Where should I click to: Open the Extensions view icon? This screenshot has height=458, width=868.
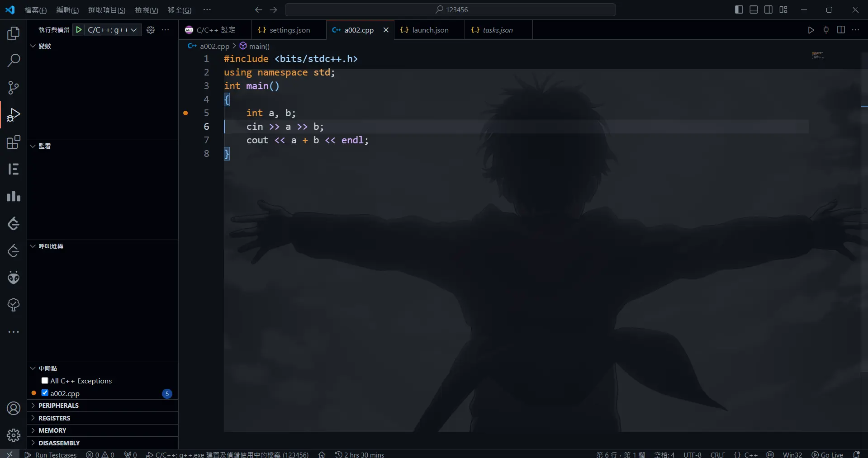[14, 142]
